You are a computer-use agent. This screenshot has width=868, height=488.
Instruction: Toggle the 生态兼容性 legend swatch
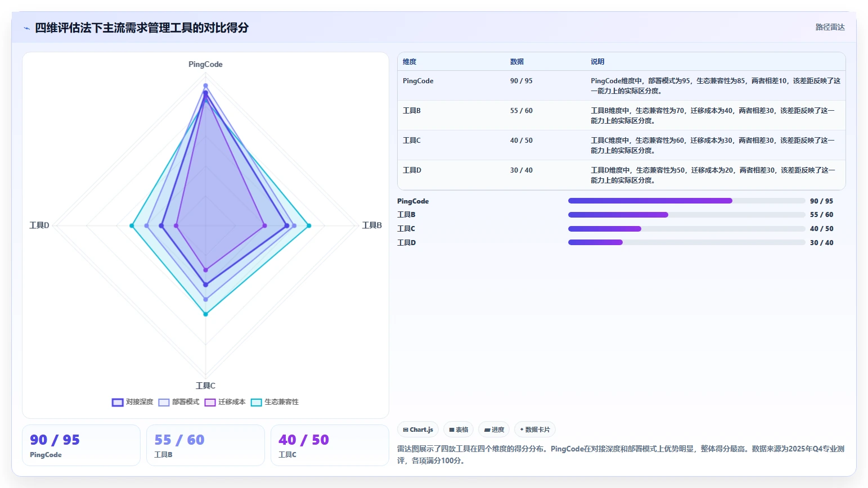256,402
